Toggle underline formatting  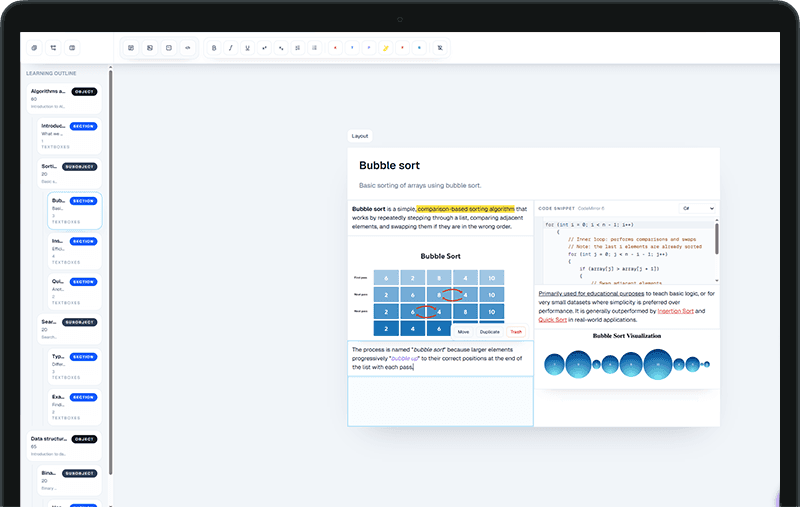click(247, 48)
